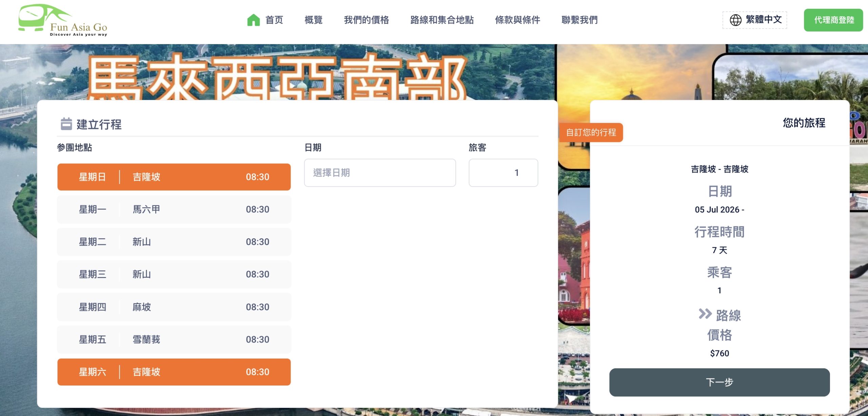The height and width of the screenshot is (416, 868).
Task: Click the 您的旅程 heading
Action: tap(804, 123)
